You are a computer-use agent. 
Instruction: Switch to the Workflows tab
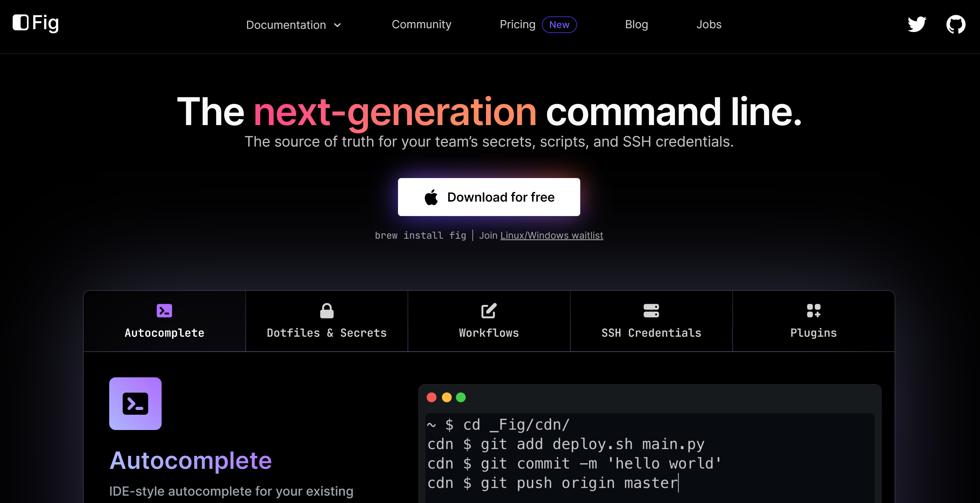(x=489, y=321)
